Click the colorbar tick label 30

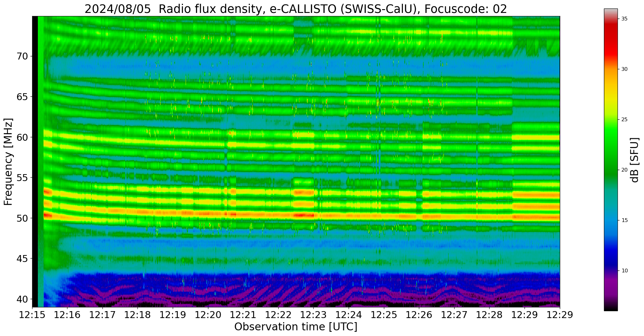(x=624, y=69)
